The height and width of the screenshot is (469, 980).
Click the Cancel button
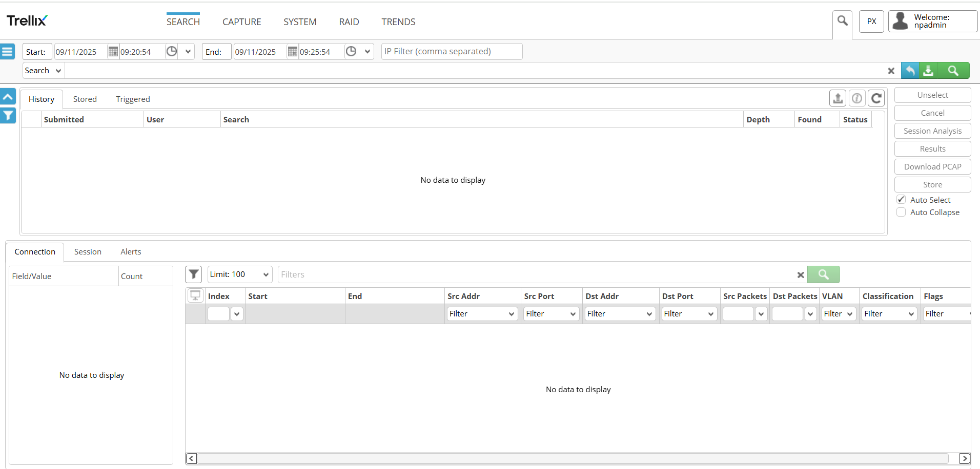click(x=932, y=113)
